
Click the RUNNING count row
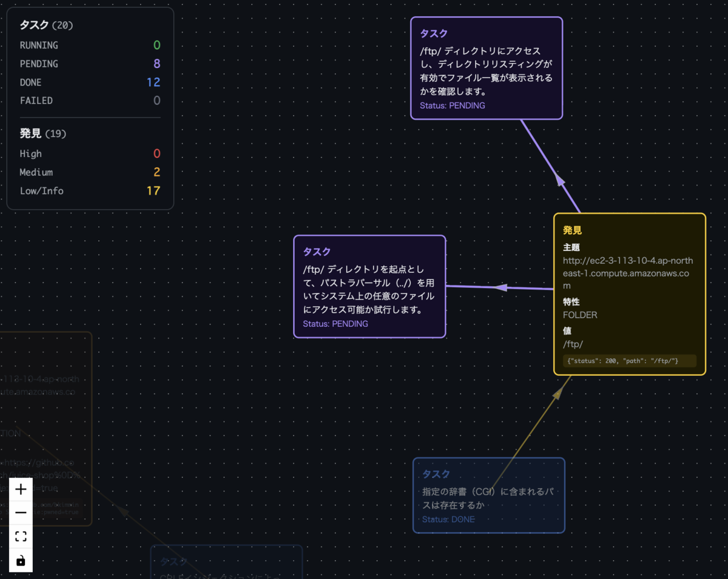pos(90,45)
